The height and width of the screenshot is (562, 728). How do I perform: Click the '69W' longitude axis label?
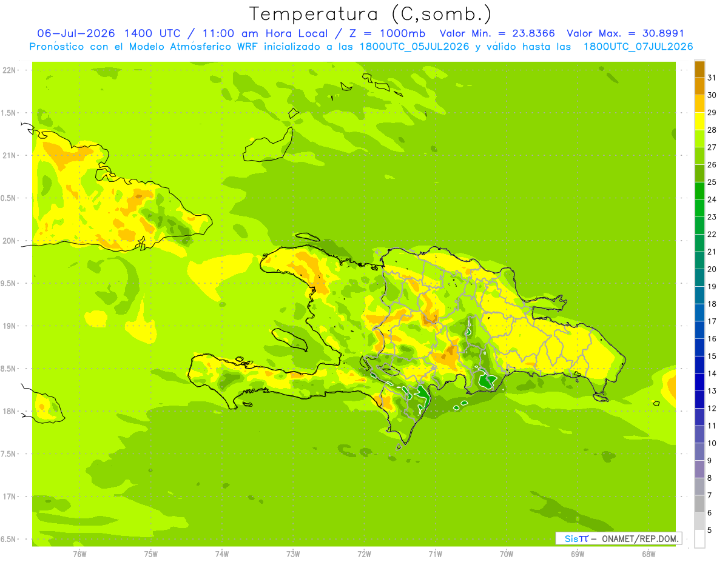click(x=578, y=554)
